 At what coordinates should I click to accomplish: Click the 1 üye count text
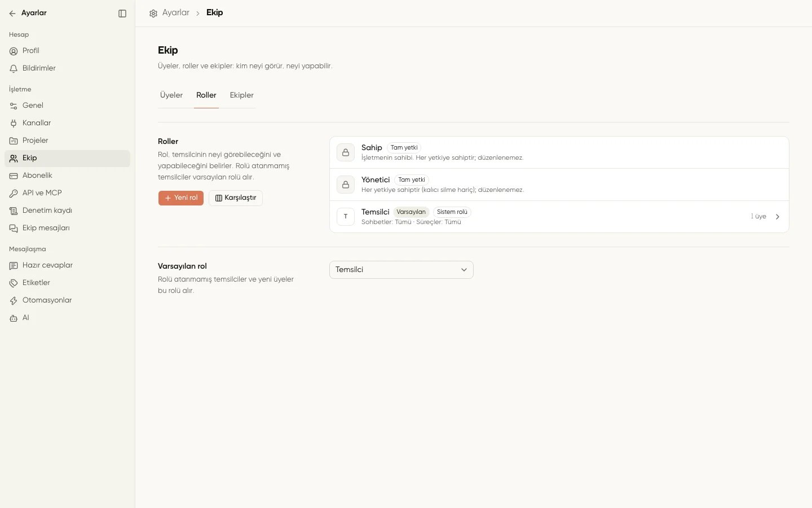(x=758, y=217)
